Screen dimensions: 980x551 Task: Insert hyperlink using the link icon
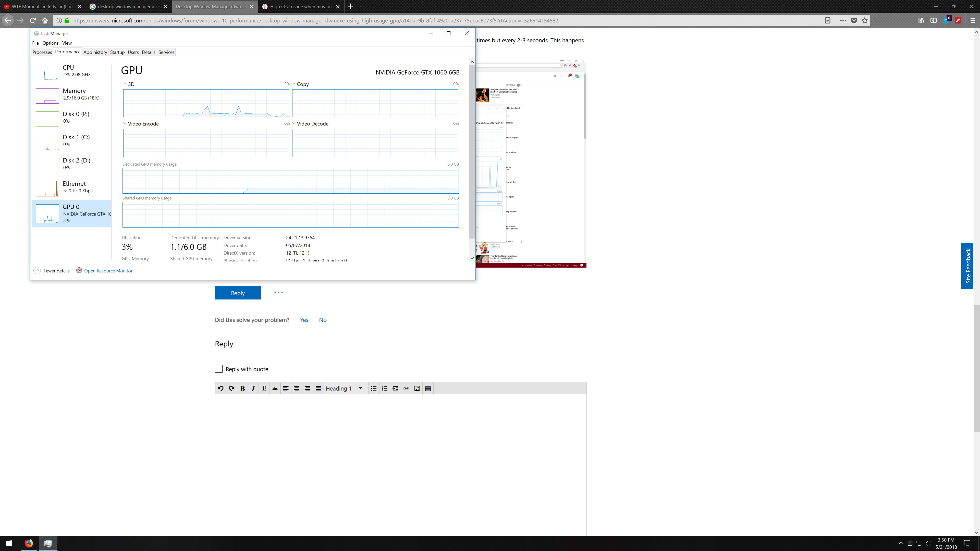[406, 388]
